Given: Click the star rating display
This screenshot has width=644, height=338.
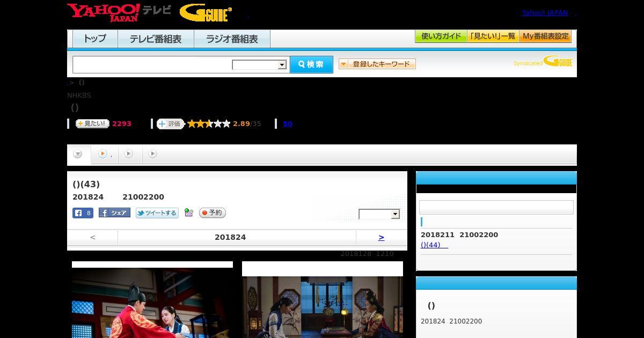Looking at the screenshot, I should coord(209,124).
